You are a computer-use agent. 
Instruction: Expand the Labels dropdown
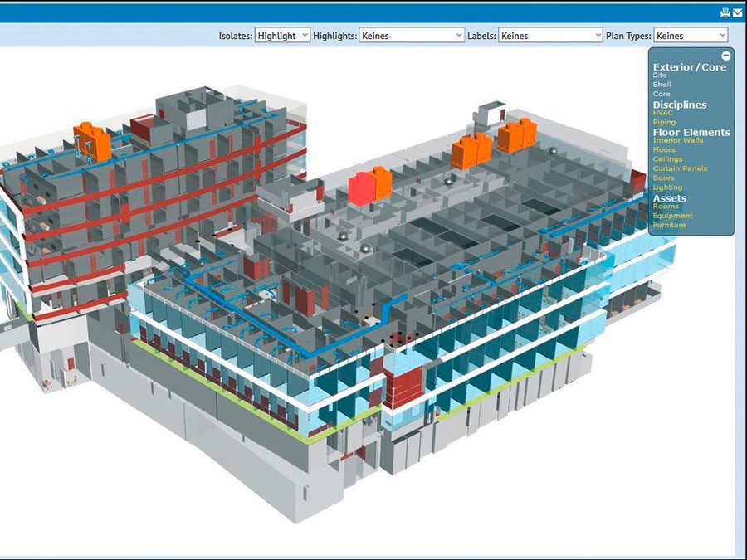(x=550, y=36)
